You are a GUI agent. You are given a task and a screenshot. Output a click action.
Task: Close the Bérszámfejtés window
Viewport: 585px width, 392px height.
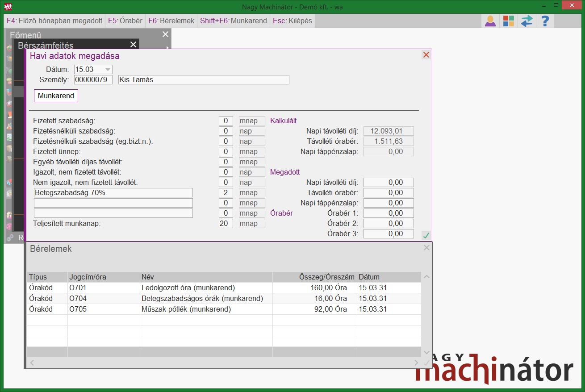tap(133, 44)
